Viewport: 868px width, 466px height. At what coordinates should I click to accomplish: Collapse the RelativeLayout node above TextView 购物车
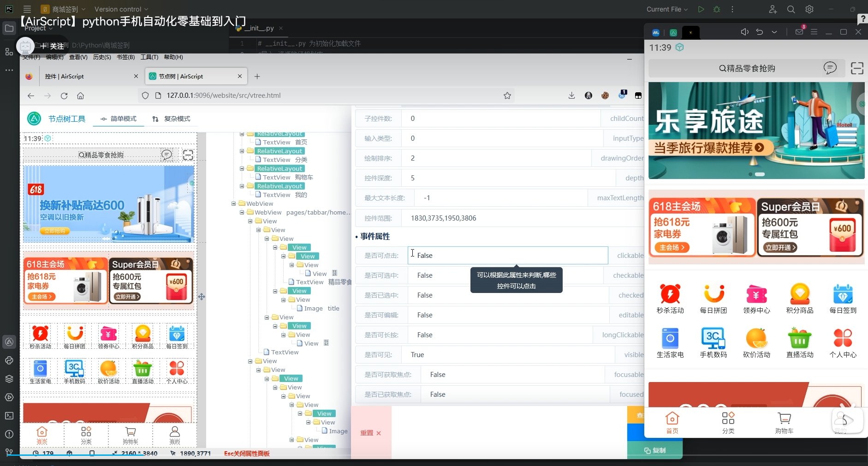pos(242,168)
